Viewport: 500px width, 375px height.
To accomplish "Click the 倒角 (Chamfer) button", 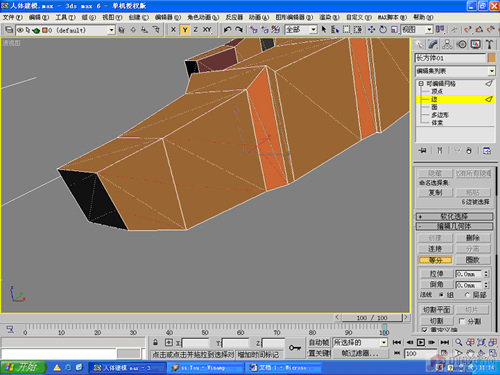I will 436,284.
